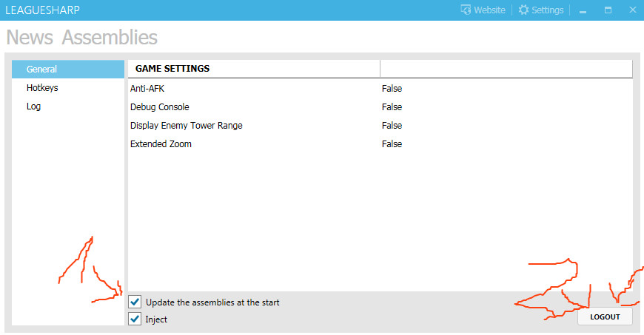Click the GAME SETTINGS column header

[x=254, y=69]
